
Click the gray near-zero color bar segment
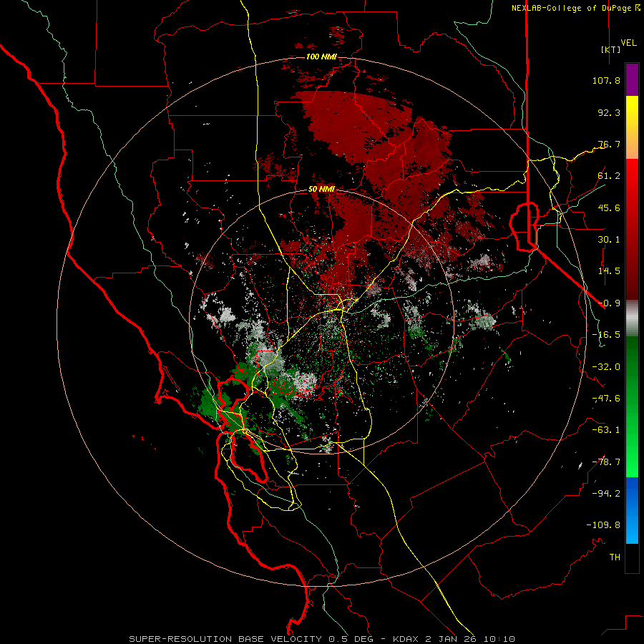(x=632, y=318)
